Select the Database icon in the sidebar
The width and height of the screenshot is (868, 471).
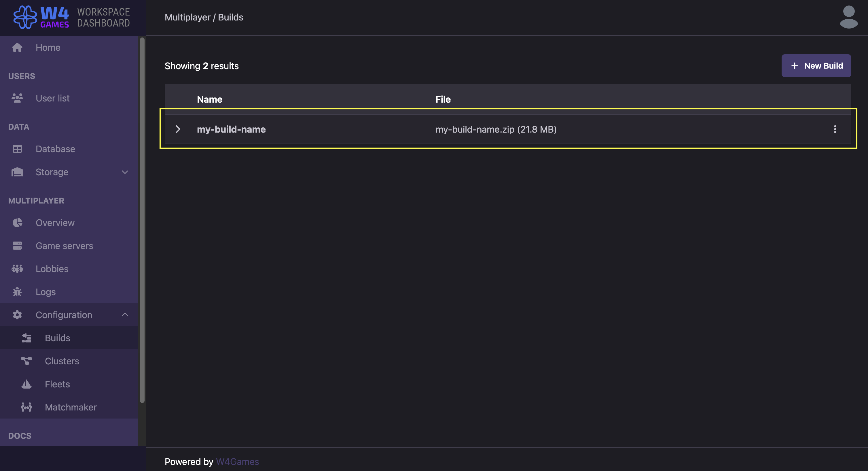(x=17, y=149)
